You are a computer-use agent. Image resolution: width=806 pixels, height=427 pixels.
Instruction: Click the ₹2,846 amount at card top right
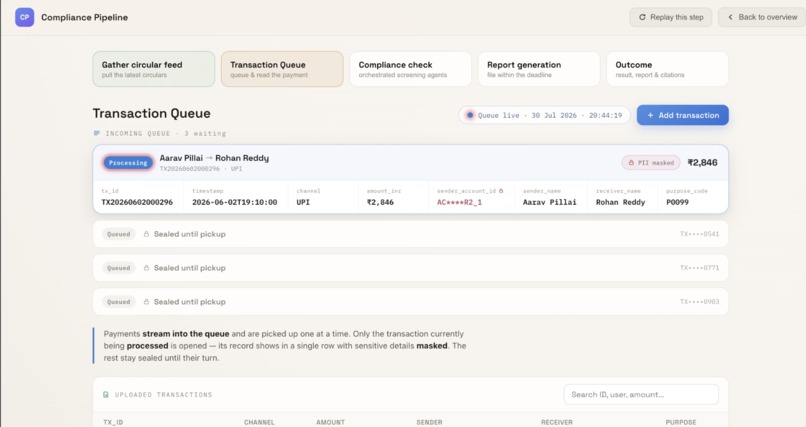[x=703, y=162]
